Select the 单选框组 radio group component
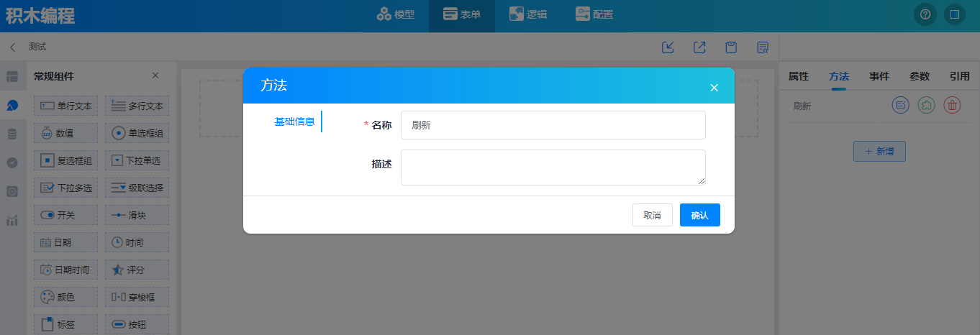Viewport: 980px width, 335px height. coord(137,133)
